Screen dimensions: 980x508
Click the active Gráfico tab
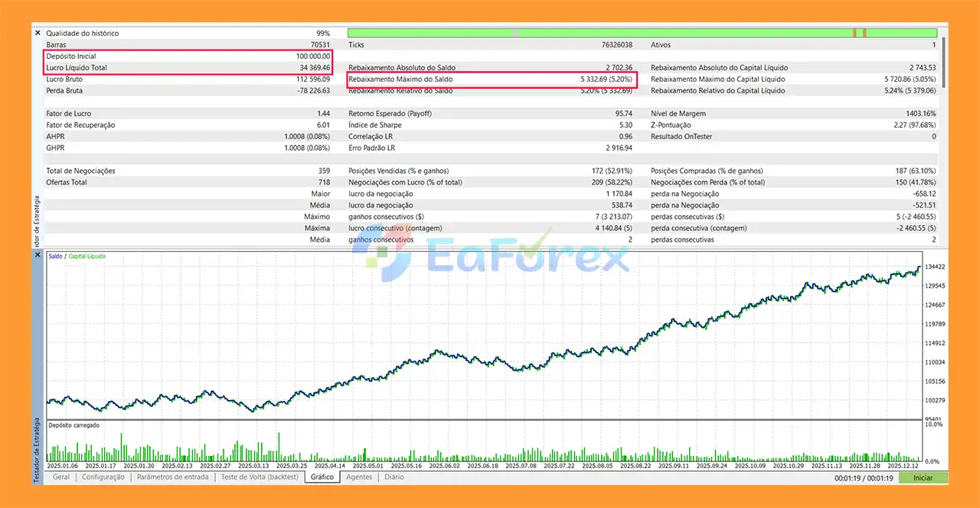pyautogui.click(x=322, y=477)
